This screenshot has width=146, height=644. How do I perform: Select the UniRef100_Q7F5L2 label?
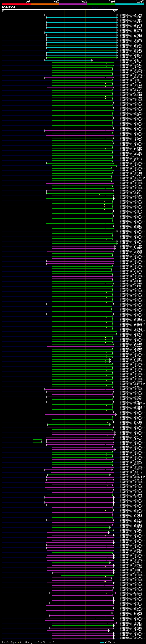(131, 35)
